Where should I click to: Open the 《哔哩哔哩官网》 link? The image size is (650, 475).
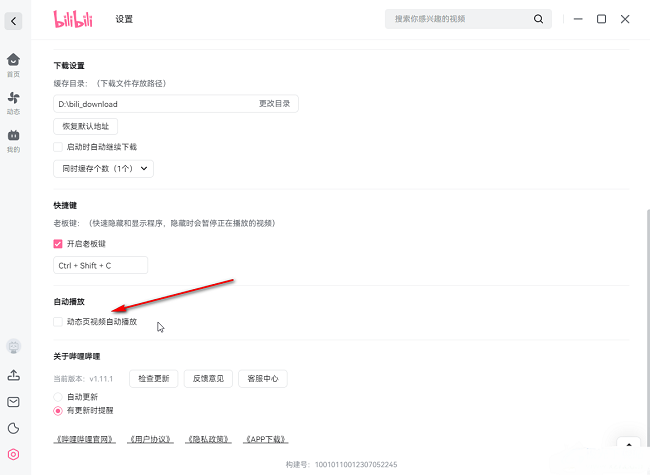(x=85, y=439)
